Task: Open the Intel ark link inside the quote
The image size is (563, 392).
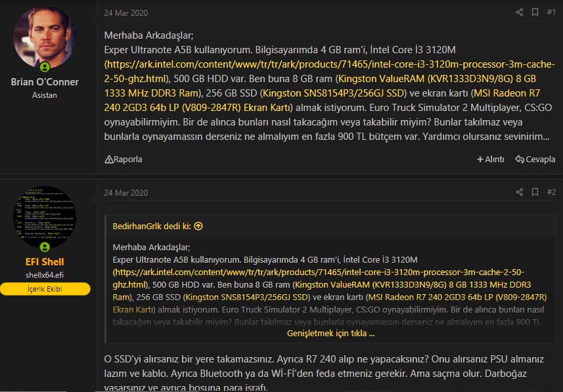Action: (319, 278)
